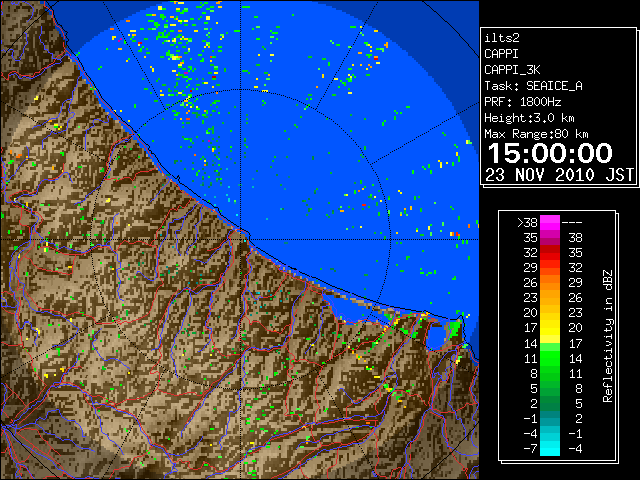Select the 'CAPPI_3K' product name text
The image size is (640, 480).
512,70
